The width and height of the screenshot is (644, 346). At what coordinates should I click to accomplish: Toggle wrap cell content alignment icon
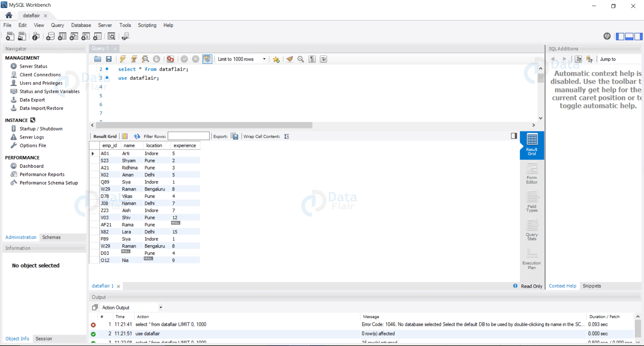pos(287,136)
